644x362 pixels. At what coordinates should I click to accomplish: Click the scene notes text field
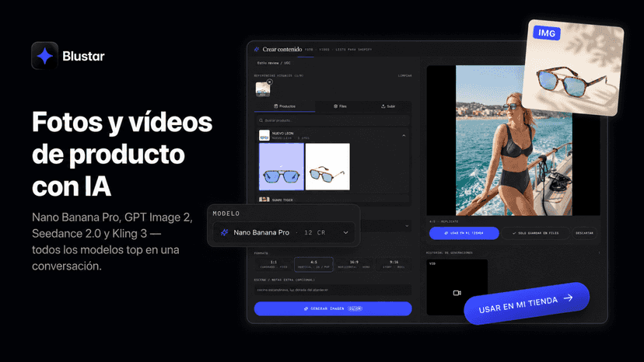tap(333, 290)
